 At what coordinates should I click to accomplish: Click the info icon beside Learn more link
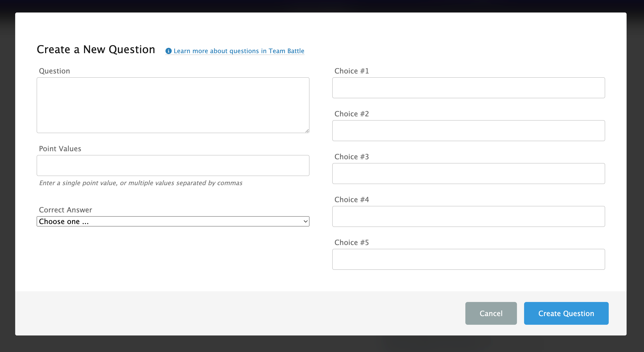[169, 51]
